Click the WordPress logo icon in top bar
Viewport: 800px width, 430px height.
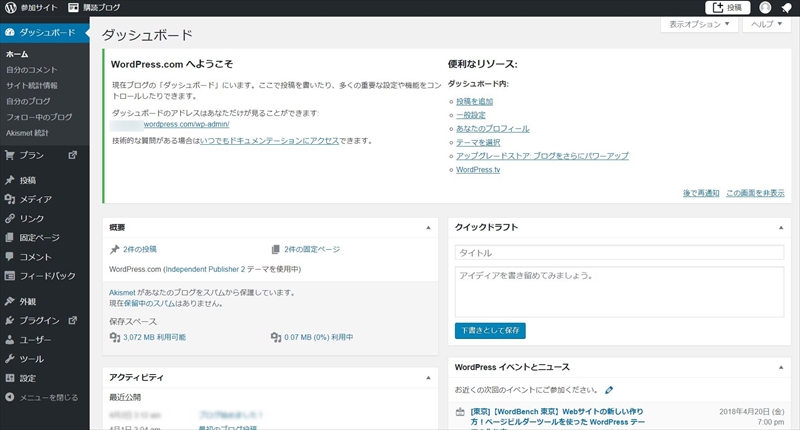[10, 8]
